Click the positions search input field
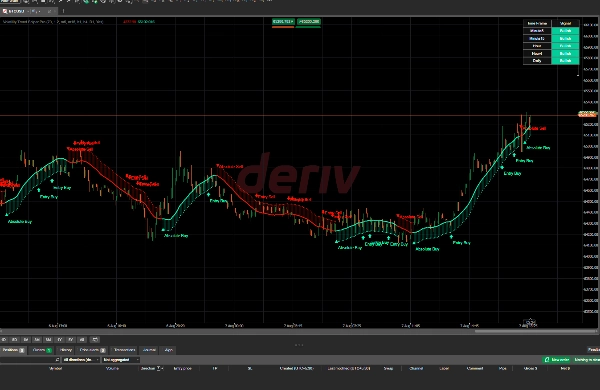 click(30, 360)
